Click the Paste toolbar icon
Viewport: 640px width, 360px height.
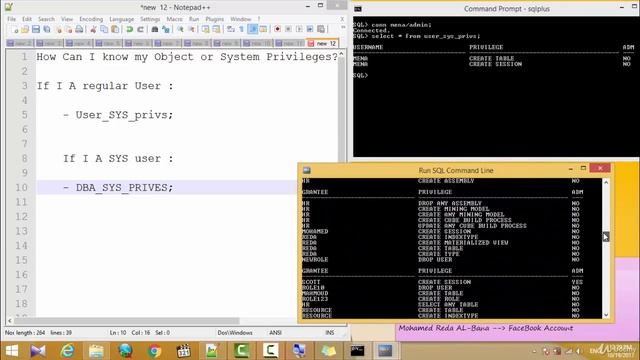115,29
